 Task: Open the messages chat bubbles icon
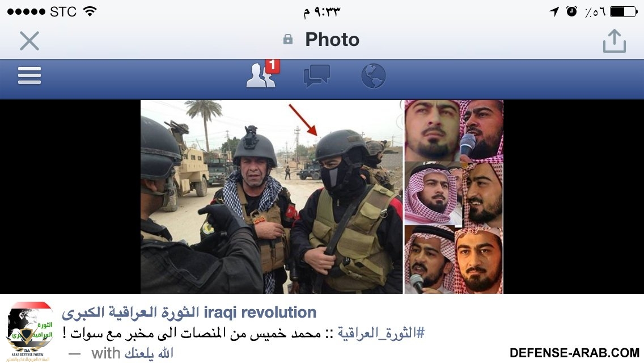tap(316, 75)
